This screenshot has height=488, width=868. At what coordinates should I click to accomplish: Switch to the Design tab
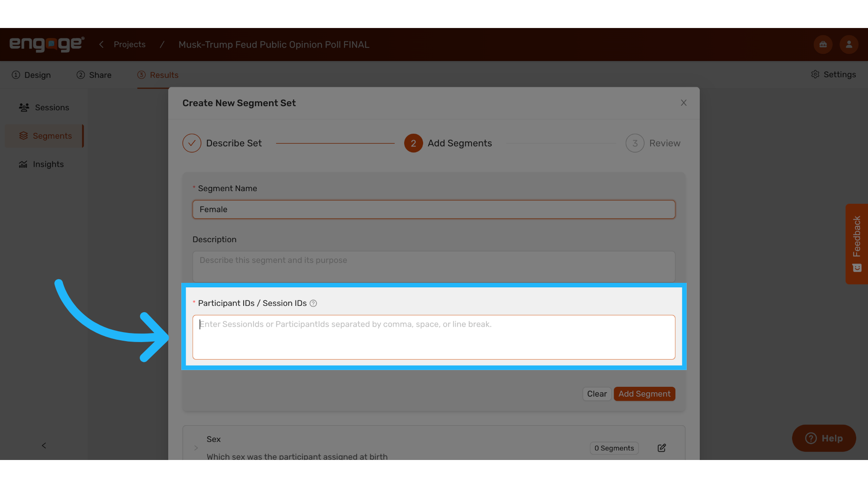31,75
